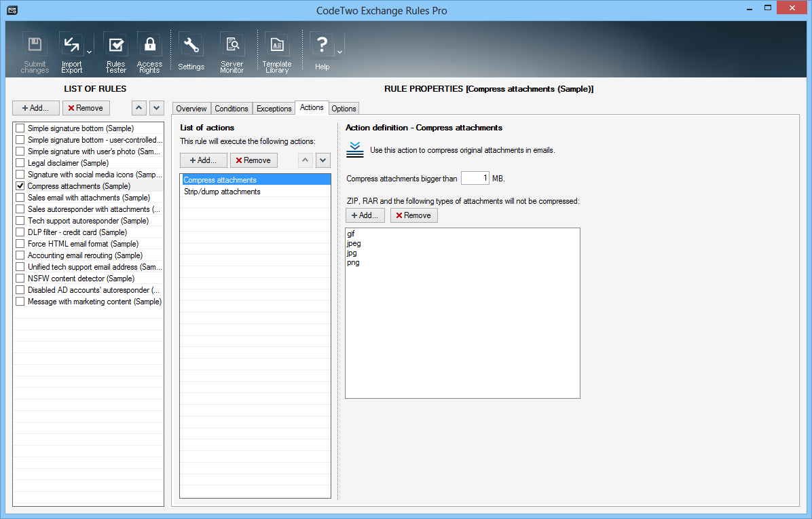The image size is (812, 519).
Task: Open the Options tab
Action: point(344,108)
